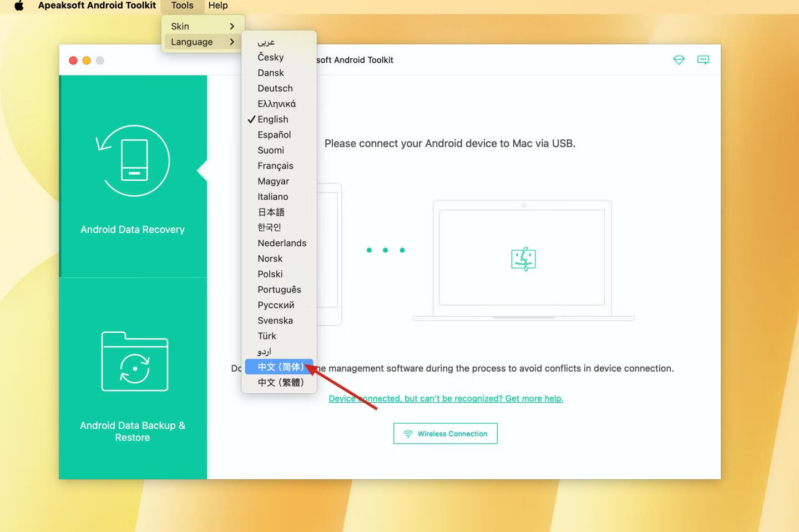799x532 pixels.
Task: Pick Svenska in the language menu
Action: coord(279,321)
